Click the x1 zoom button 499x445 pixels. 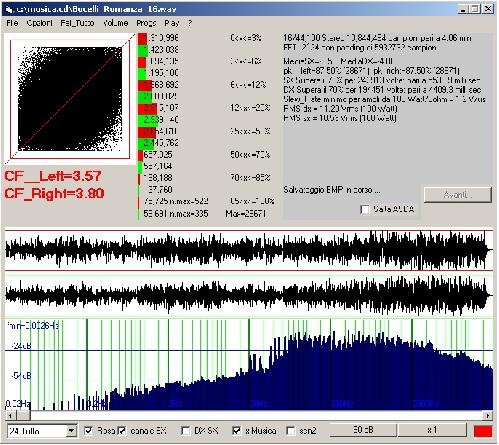point(432,430)
